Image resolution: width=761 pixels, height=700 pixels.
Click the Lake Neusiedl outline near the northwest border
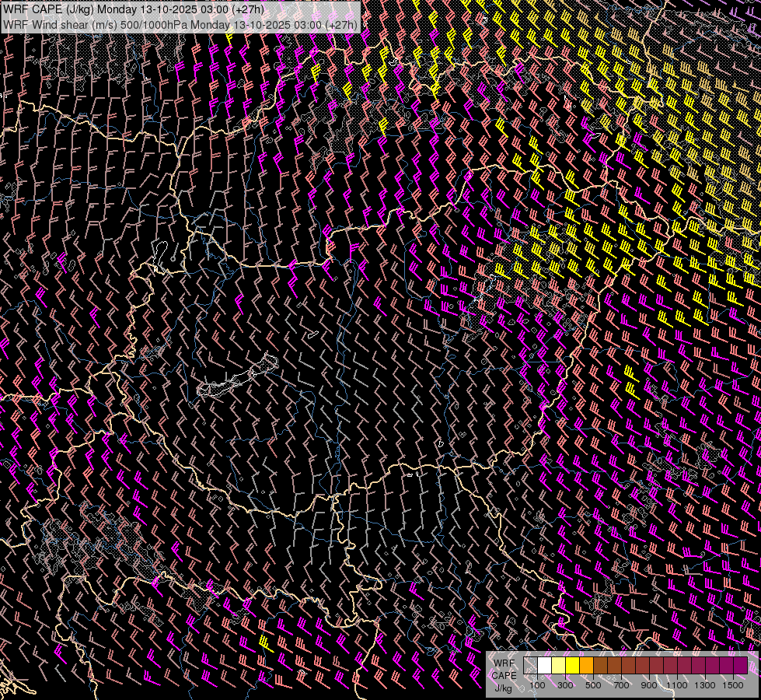coord(162,250)
